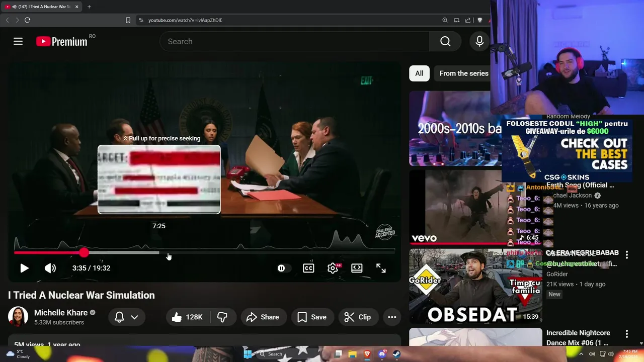Switch to theater mode

tap(357, 268)
